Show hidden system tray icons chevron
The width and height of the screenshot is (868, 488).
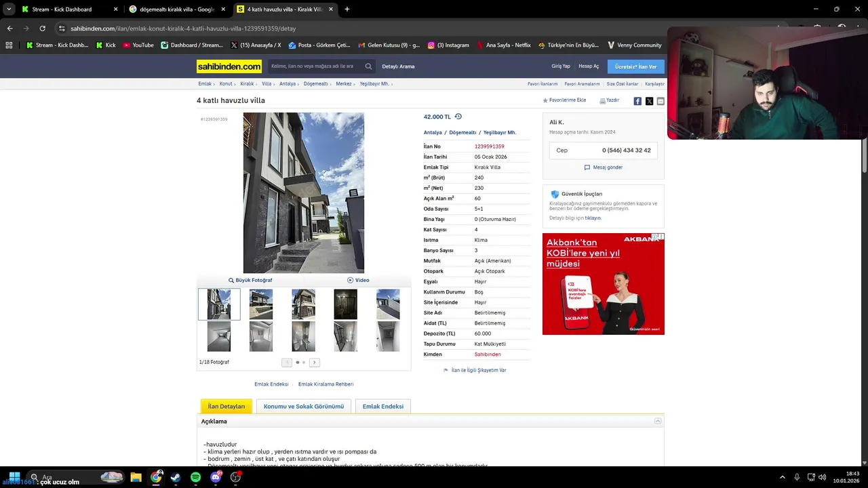[x=782, y=477]
